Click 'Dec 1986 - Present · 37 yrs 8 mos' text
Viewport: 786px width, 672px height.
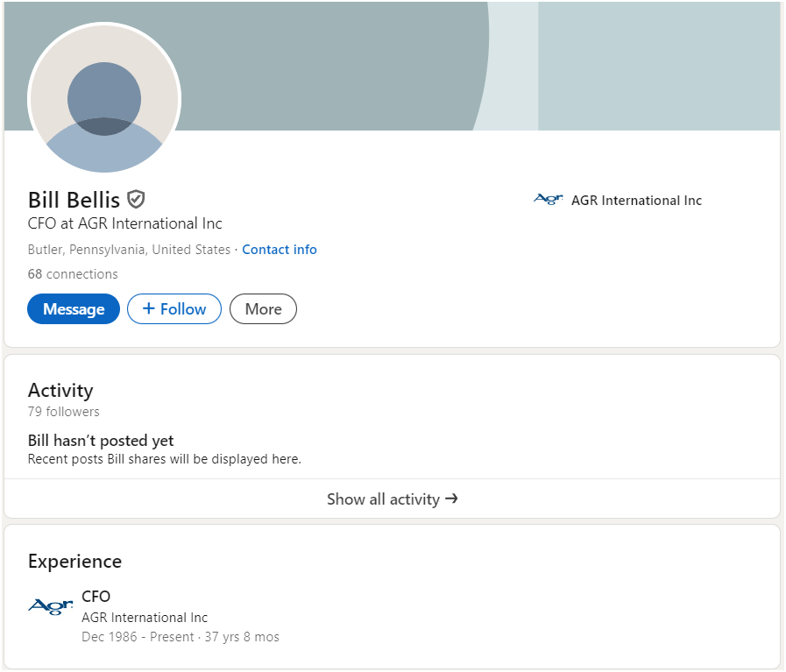(181, 637)
